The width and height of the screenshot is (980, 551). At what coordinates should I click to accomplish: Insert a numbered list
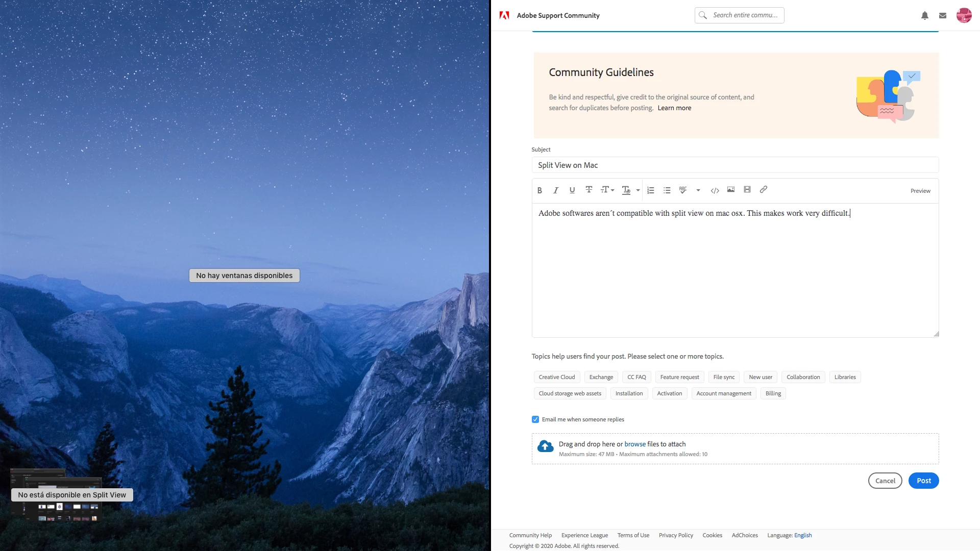650,190
